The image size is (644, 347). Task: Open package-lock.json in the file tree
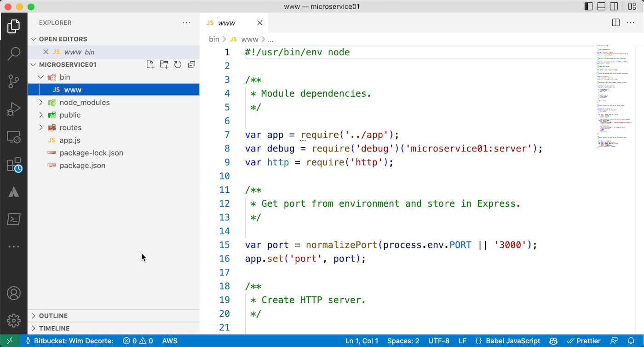pyautogui.click(x=114, y=153)
